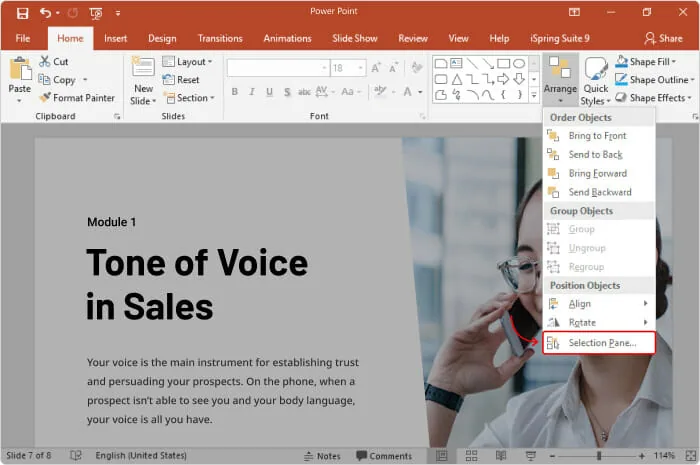Go to the Animations tab
Image resolution: width=700 pixels, height=465 pixels.
287,38
